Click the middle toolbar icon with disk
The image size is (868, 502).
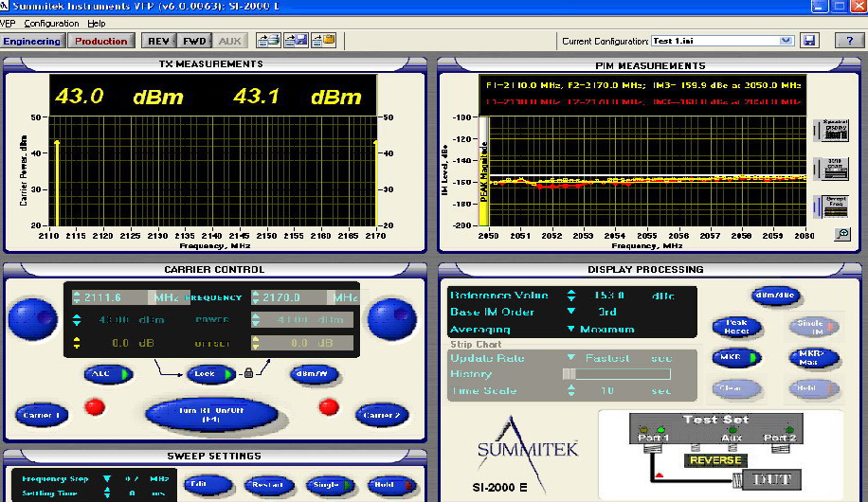pyautogui.click(x=296, y=41)
